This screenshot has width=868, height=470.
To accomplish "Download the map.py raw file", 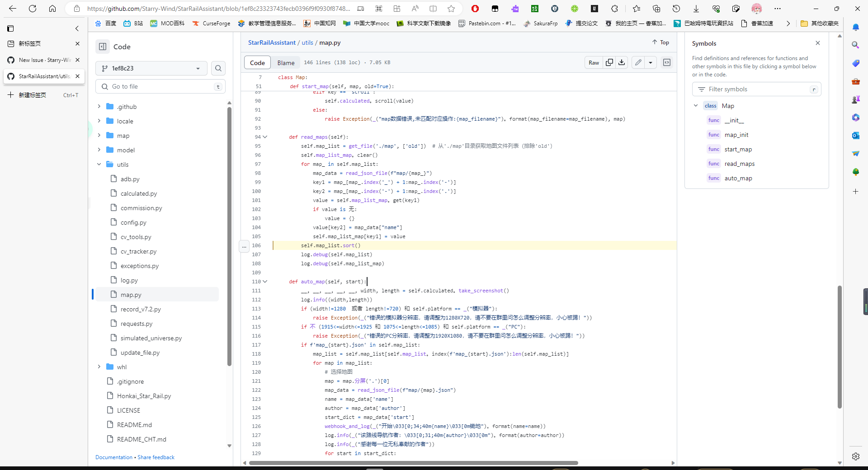I will pos(621,62).
